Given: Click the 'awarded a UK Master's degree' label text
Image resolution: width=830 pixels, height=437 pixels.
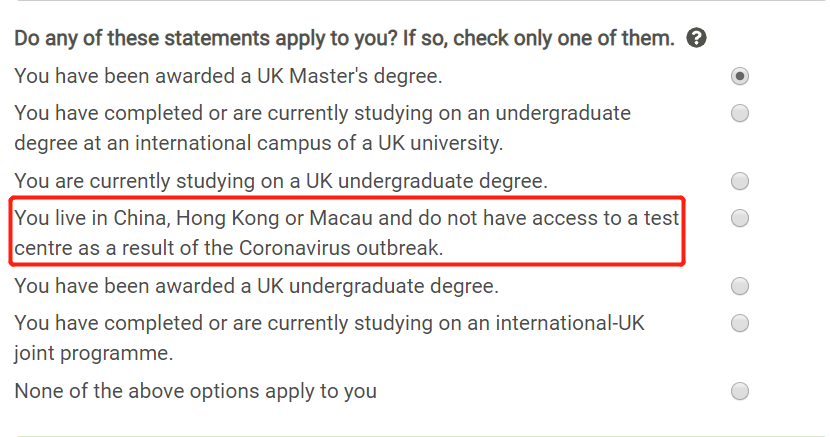Looking at the screenshot, I should [228, 76].
